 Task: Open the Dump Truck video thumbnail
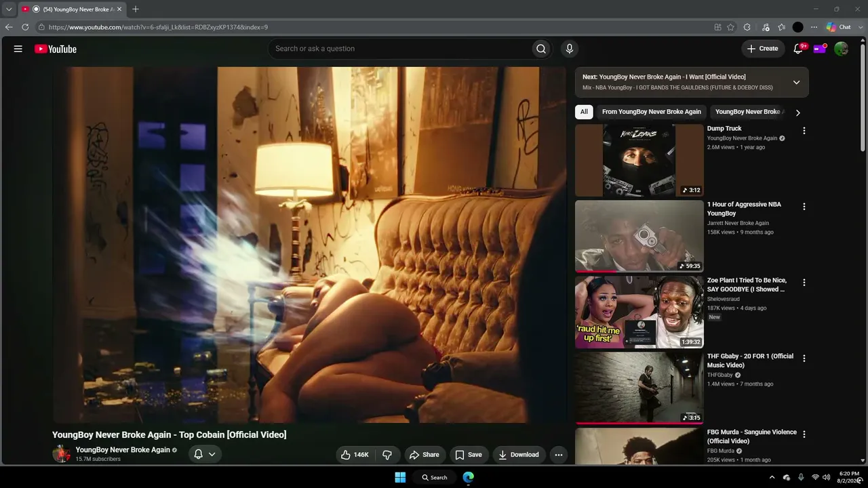[639, 160]
